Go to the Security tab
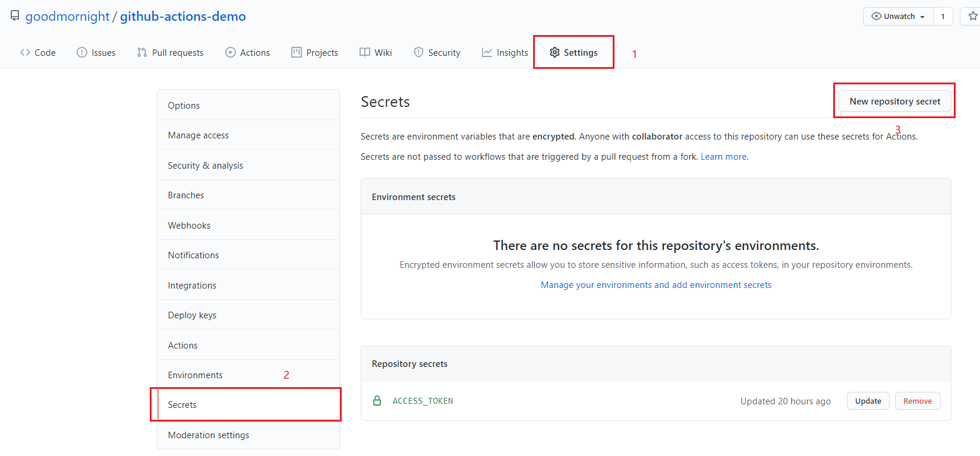The image size is (980, 456). click(x=437, y=52)
